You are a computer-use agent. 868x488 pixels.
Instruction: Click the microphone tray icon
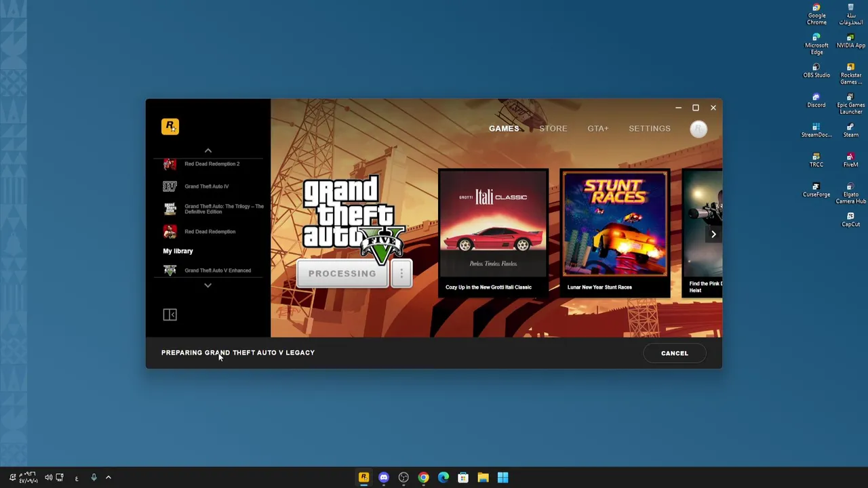pos(94,478)
